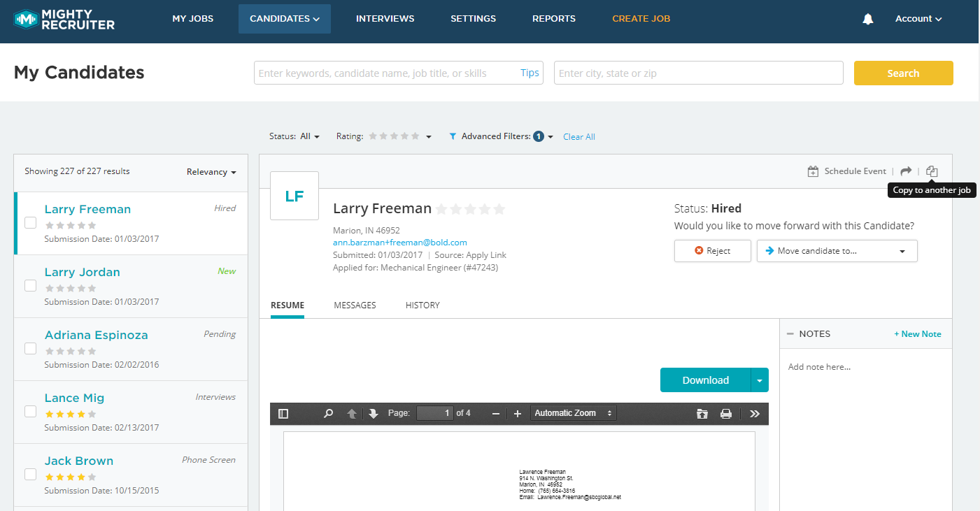
Task: Click the Clear All link
Action: 579,137
